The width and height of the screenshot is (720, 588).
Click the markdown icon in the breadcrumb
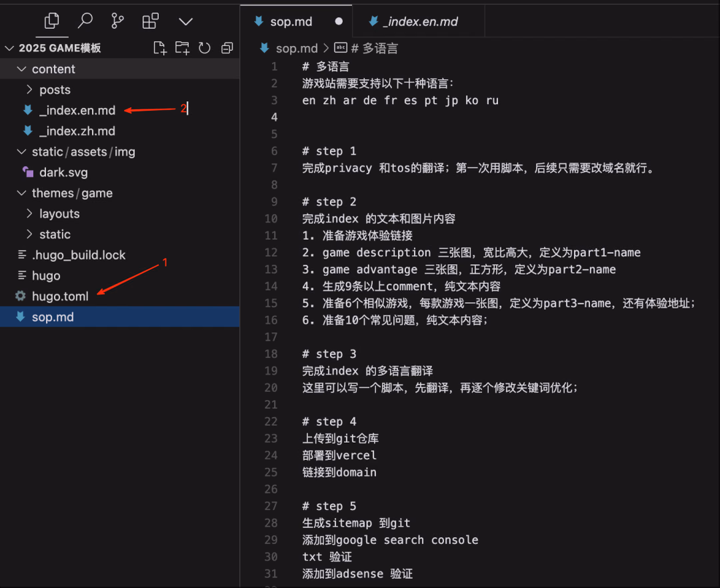pyautogui.click(x=265, y=47)
